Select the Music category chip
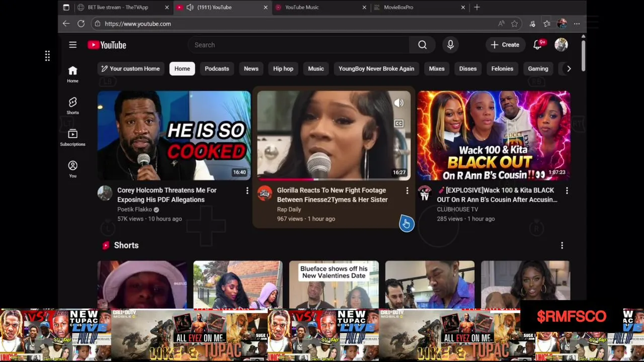 pyautogui.click(x=316, y=69)
